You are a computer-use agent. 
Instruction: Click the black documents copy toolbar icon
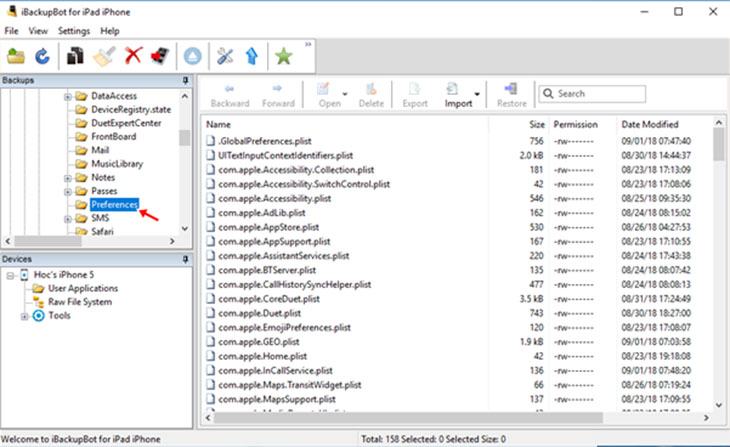(x=75, y=56)
